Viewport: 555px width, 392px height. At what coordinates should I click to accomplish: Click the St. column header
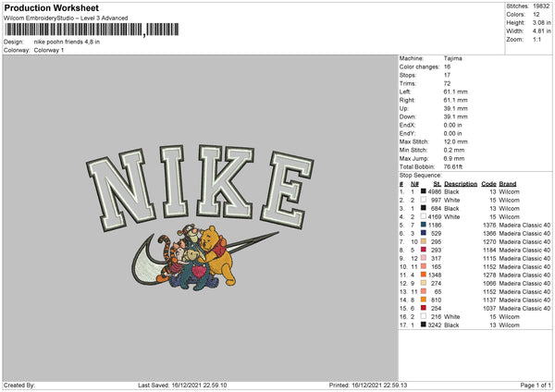click(x=438, y=184)
